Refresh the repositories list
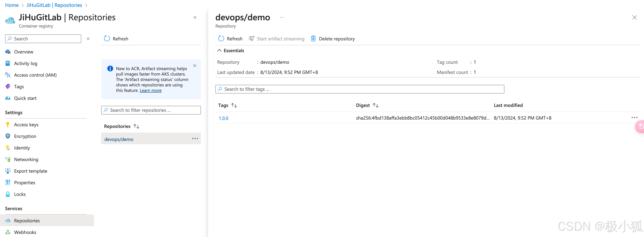644x237 pixels. click(x=116, y=39)
